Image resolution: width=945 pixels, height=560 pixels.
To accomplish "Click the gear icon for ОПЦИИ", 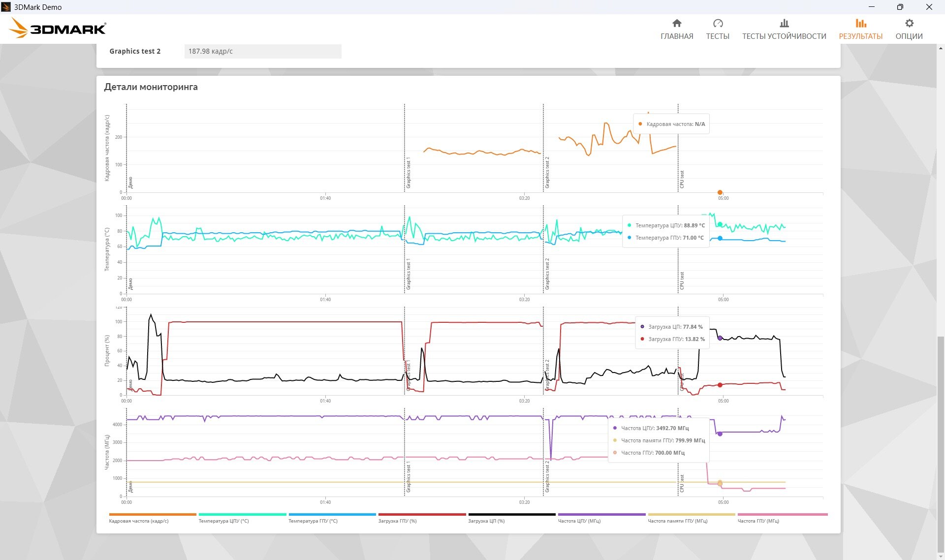I will 909,23.
